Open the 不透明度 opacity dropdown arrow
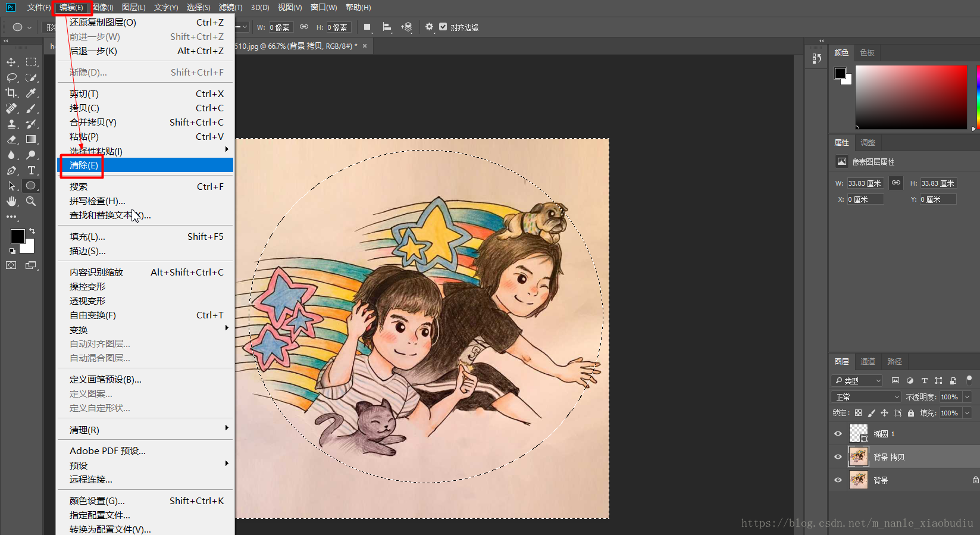Screen dimensions: 980x535 pyautogui.click(x=967, y=397)
